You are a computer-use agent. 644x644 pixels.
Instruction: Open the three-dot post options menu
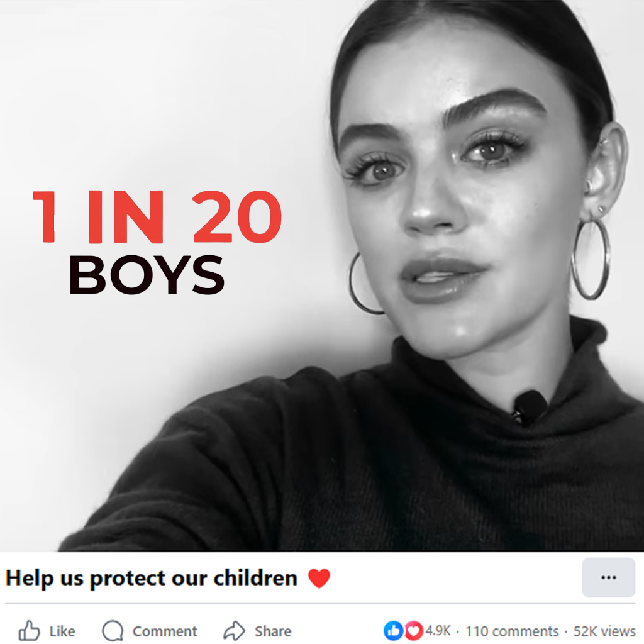point(608,577)
